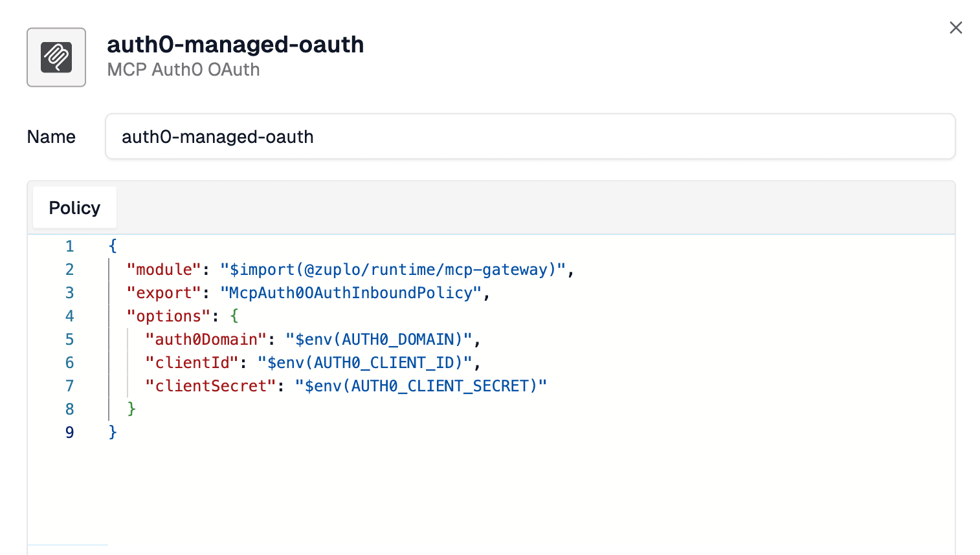
Task: Click the "options" key in the editor
Action: tap(168, 316)
